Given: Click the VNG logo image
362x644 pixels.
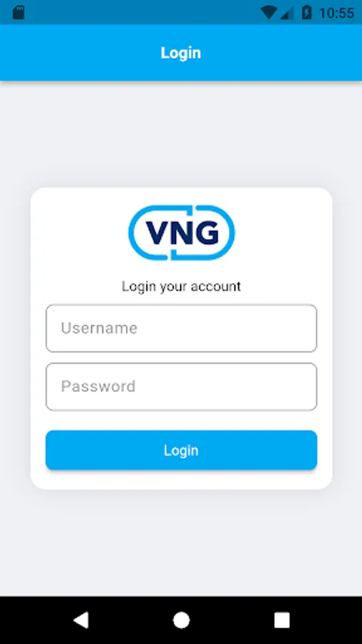Looking at the screenshot, I should pos(182,233).
